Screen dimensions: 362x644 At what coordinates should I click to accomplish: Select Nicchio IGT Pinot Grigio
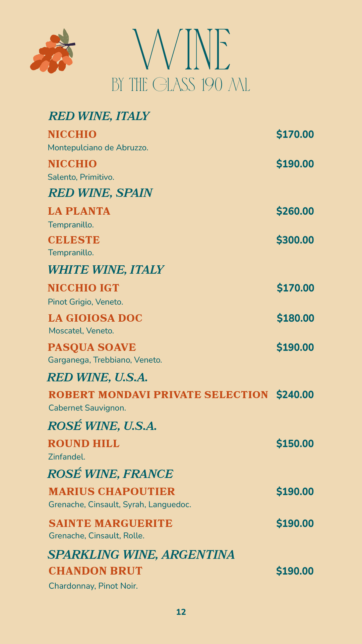[x=83, y=288]
